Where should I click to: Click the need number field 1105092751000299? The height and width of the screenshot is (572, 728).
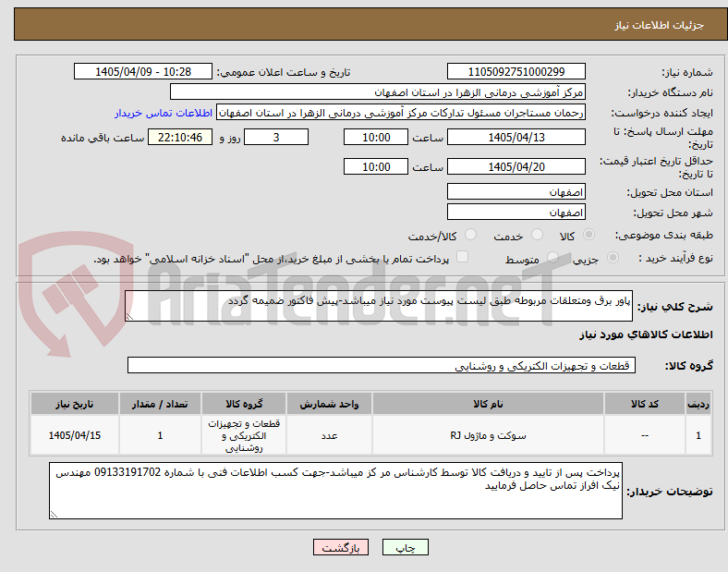(x=516, y=71)
